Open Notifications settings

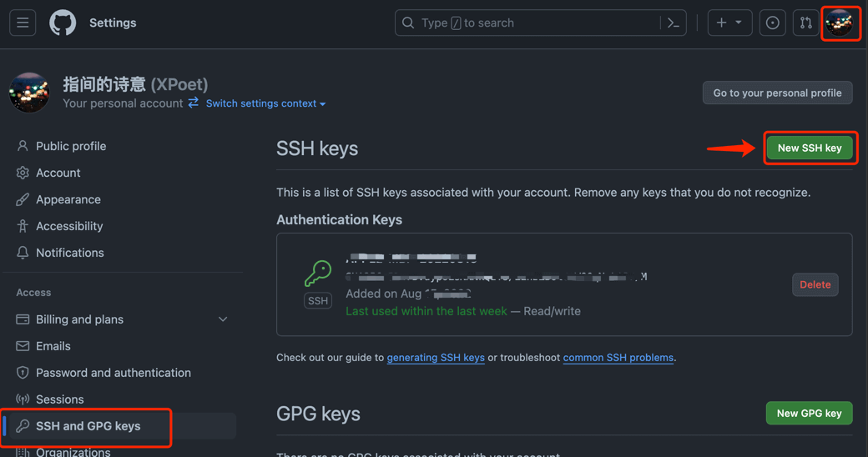click(x=70, y=253)
